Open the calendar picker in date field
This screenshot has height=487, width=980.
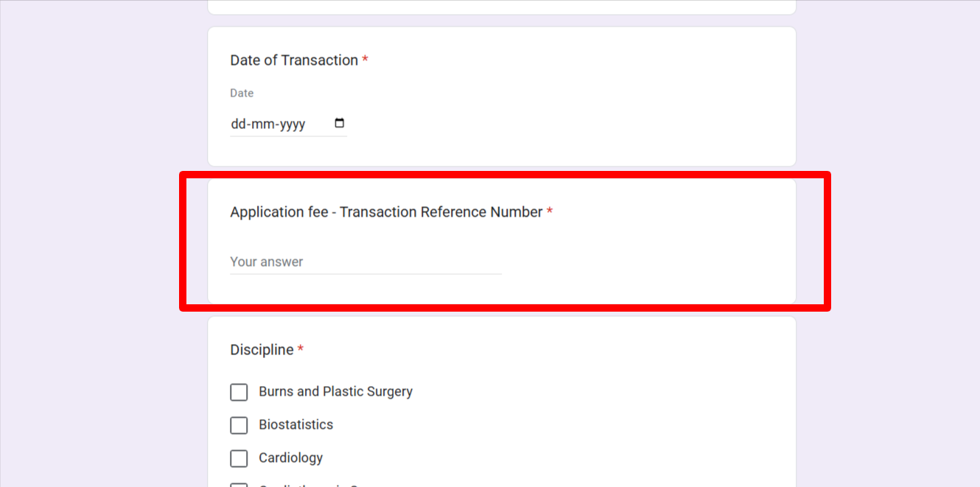pos(339,123)
